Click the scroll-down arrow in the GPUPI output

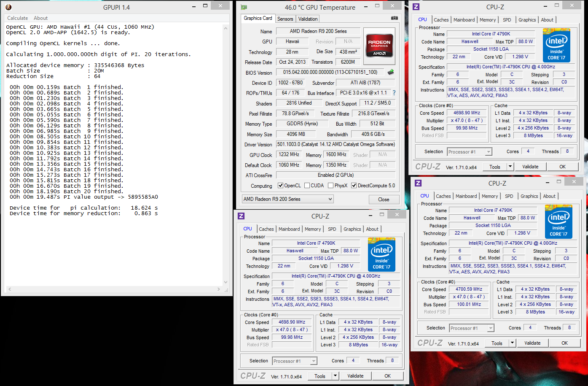click(226, 282)
